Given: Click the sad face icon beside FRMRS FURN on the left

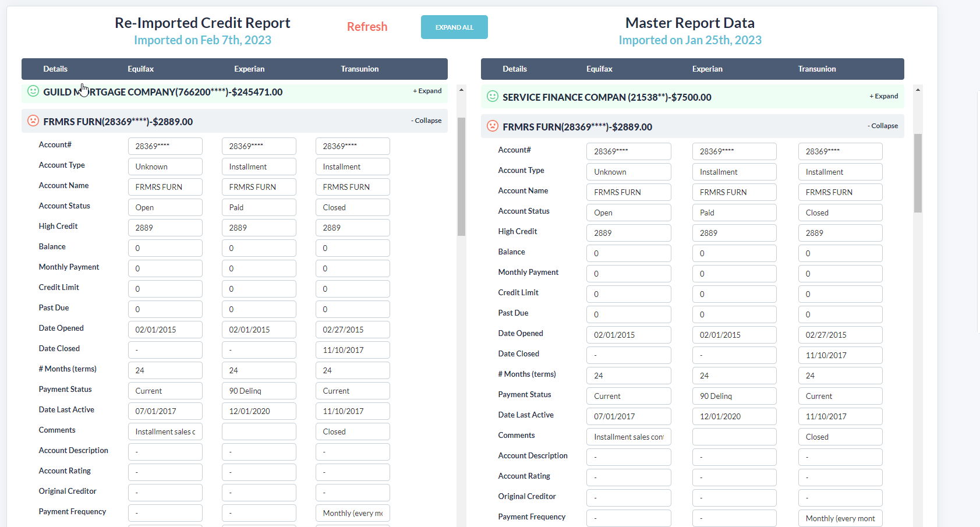Looking at the screenshot, I should coord(33,121).
